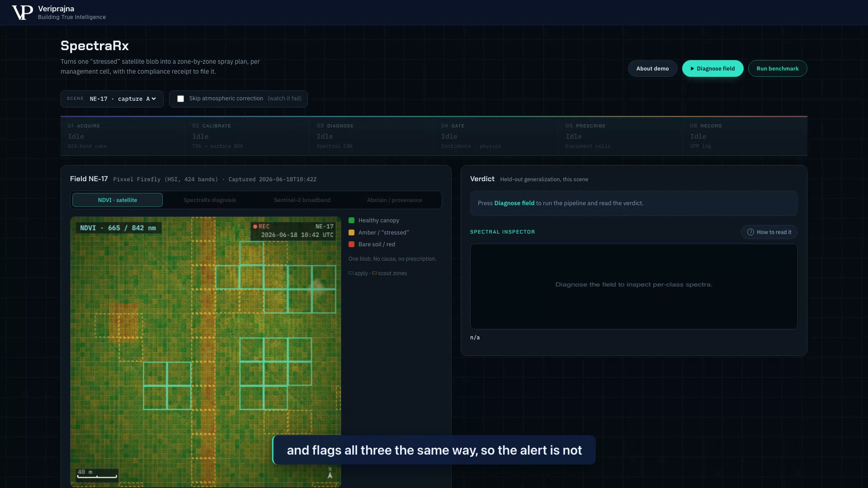The height and width of the screenshot is (488, 868).
Task: Click 'Held-out generalization, this scene' subtitle
Action: click(544, 179)
